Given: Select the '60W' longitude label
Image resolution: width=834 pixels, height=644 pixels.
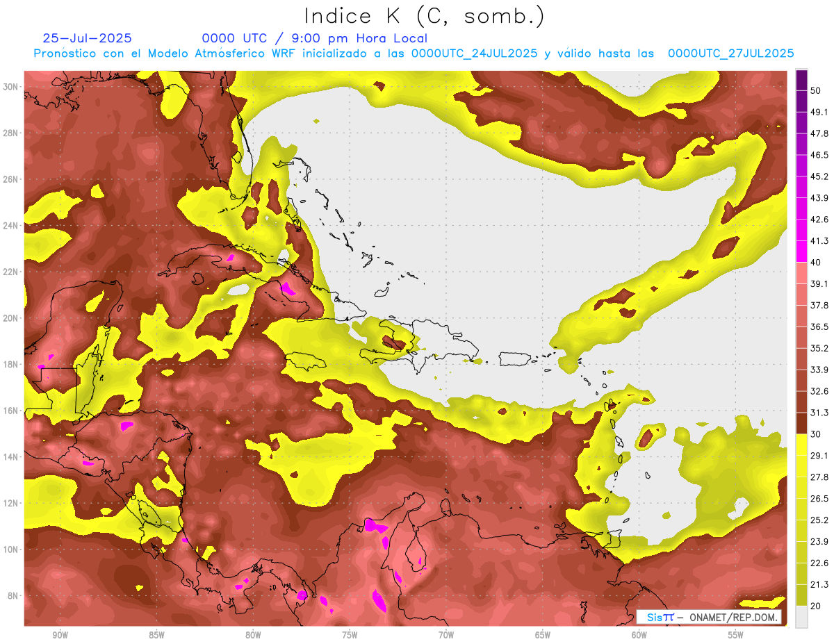Looking at the screenshot, I should [639, 635].
